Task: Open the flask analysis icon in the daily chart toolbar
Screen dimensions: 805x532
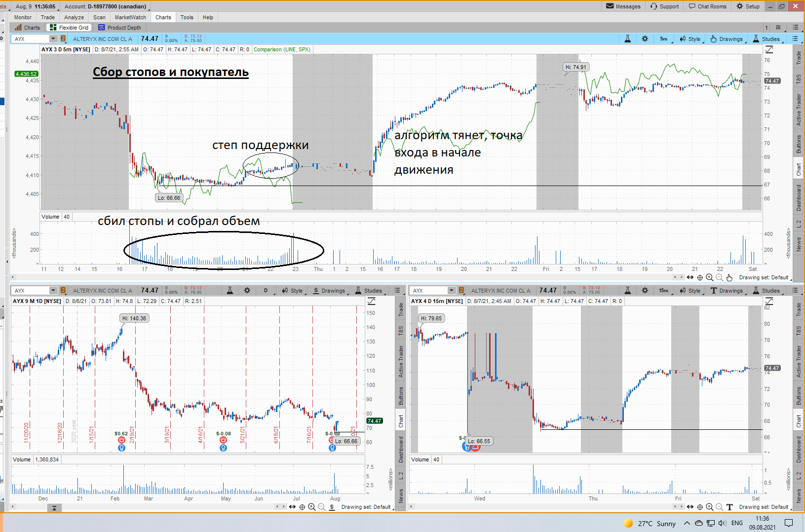Action: (x=230, y=291)
